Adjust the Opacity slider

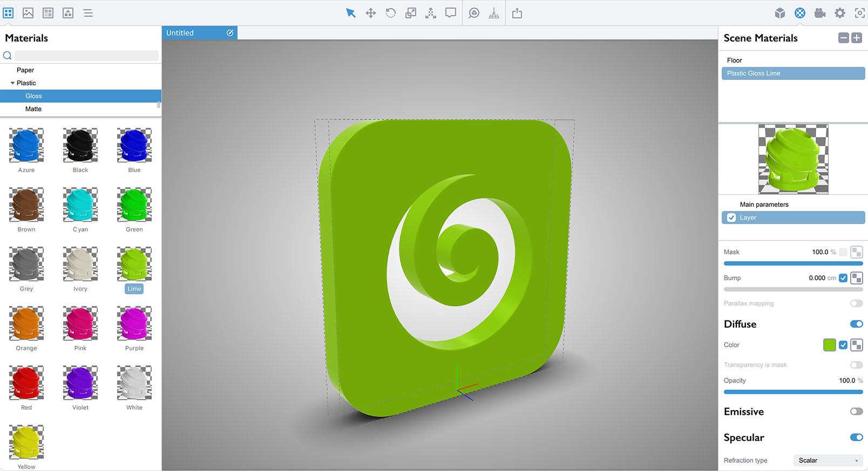tap(793, 392)
